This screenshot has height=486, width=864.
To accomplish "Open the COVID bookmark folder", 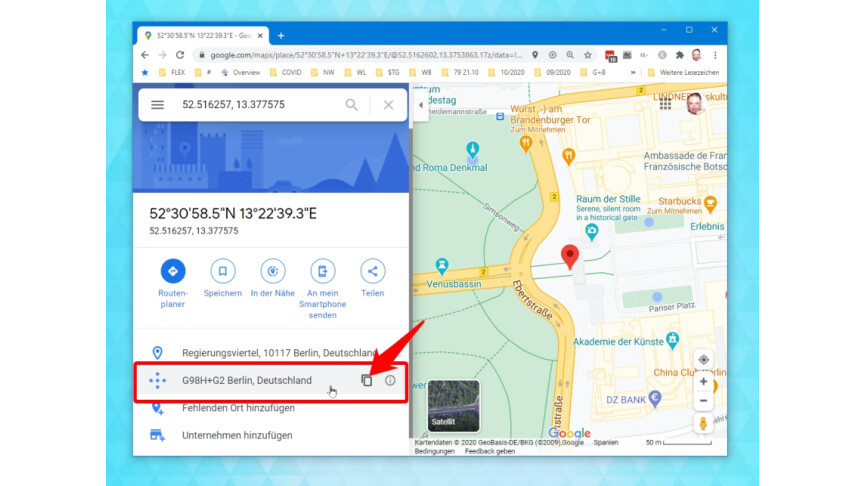I will point(285,72).
